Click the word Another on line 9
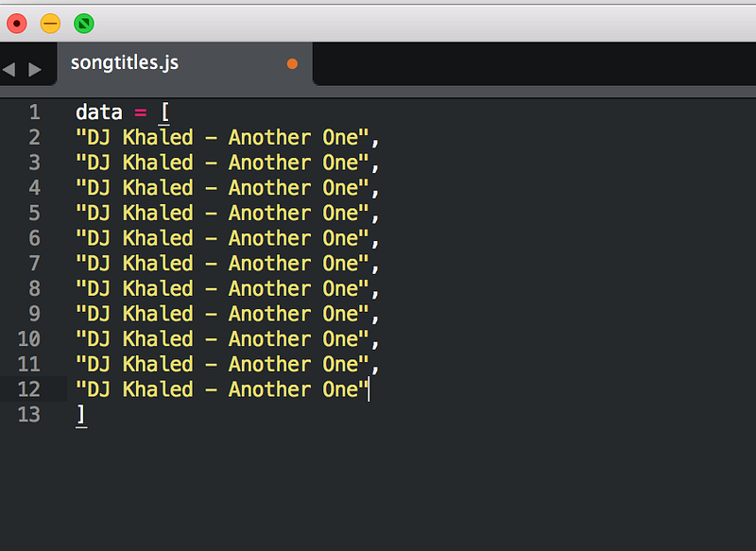The height and width of the screenshot is (551, 756). [x=269, y=314]
